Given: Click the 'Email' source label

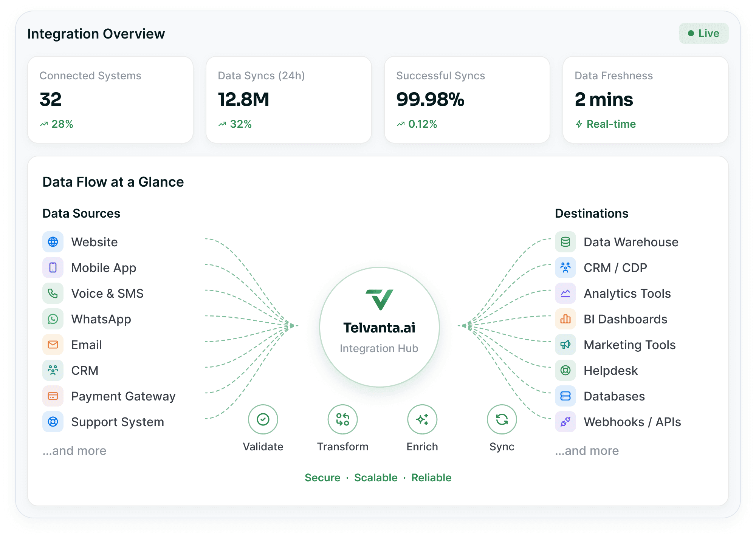Looking at the screenshot, I should pos(87,345).
